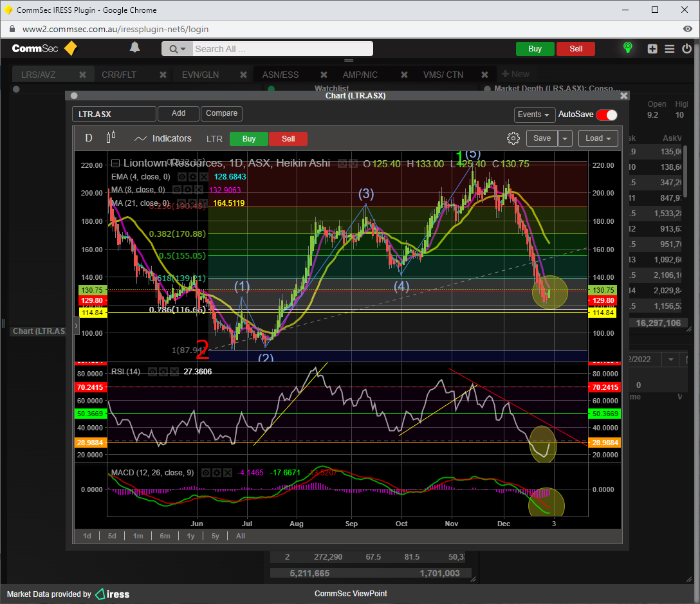The height and width of the screenshot is (604, 700).
Task: Close the AMP/NIC tab
Action: (404, 75)
